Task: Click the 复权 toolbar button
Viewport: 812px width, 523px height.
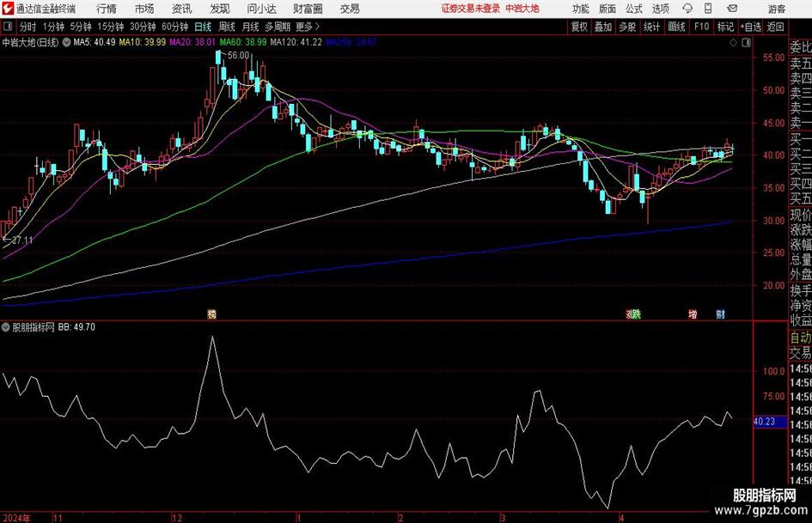Action: coord(579,27)
